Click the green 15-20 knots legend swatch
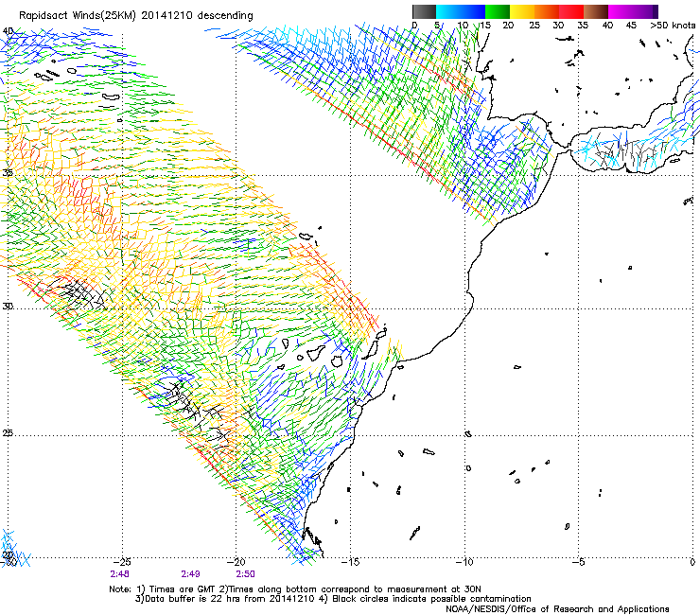700x615 pixels. coord(498,11)
